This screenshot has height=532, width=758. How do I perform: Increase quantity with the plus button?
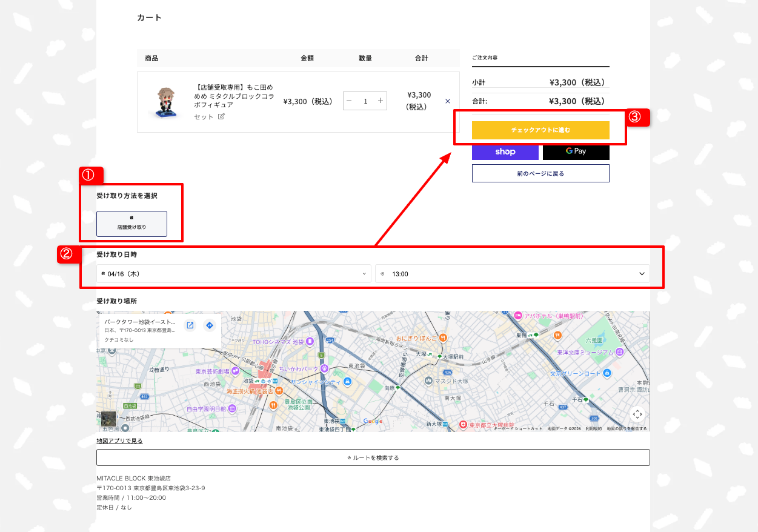pyautogui.click(x=381, y=101)
